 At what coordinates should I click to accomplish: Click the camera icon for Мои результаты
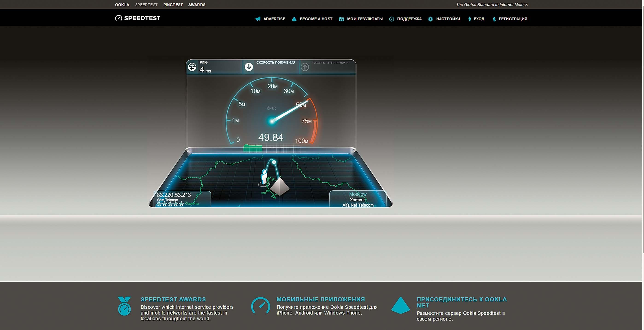(x=341, y=19)
